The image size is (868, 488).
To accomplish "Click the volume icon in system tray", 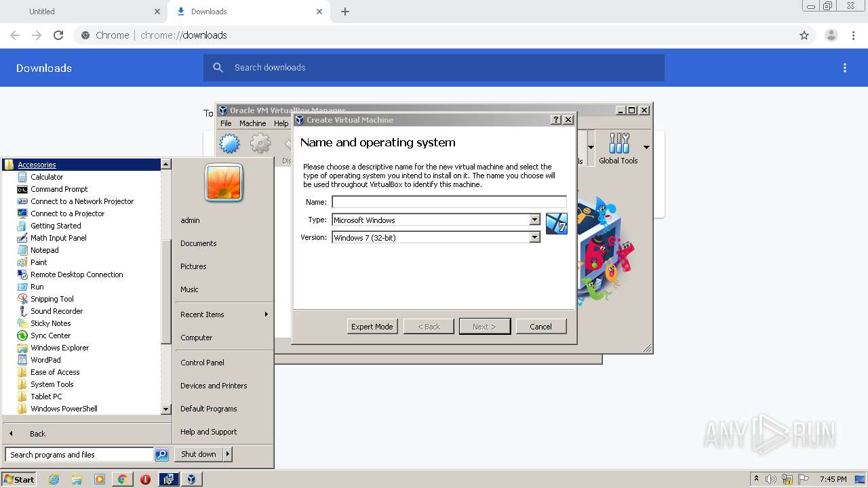I will [x=770, y=479].
